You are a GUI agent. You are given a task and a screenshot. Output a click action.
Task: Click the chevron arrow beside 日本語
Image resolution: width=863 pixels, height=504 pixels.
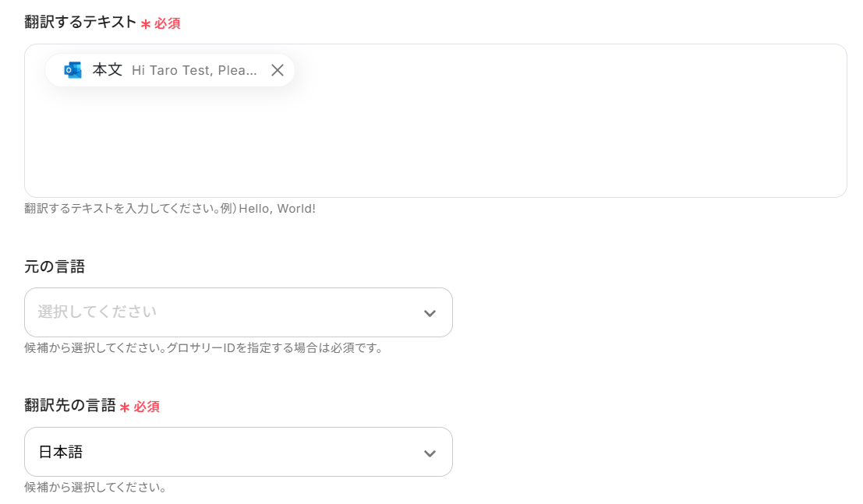(430, 453)
